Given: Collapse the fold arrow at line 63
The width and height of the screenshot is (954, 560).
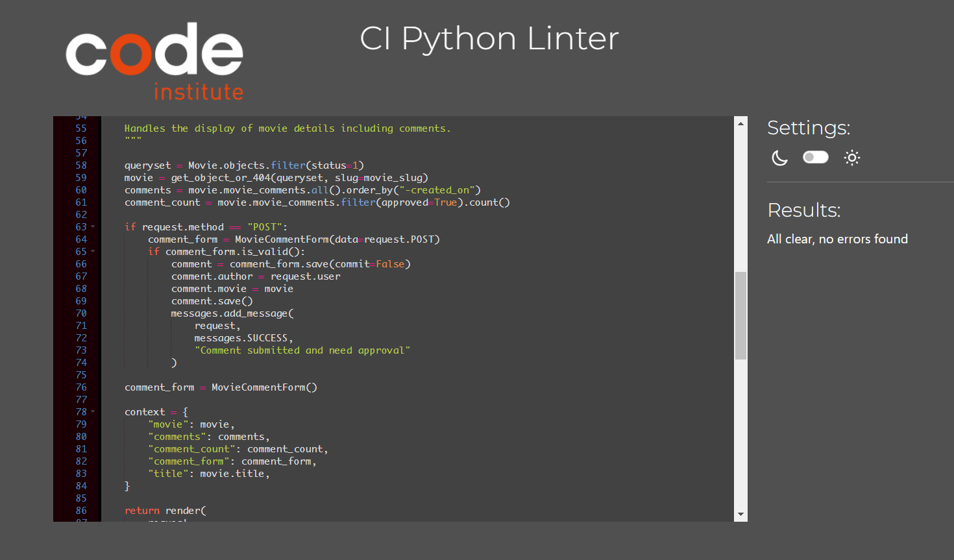Looking at the screenshot, I should 93,226.
